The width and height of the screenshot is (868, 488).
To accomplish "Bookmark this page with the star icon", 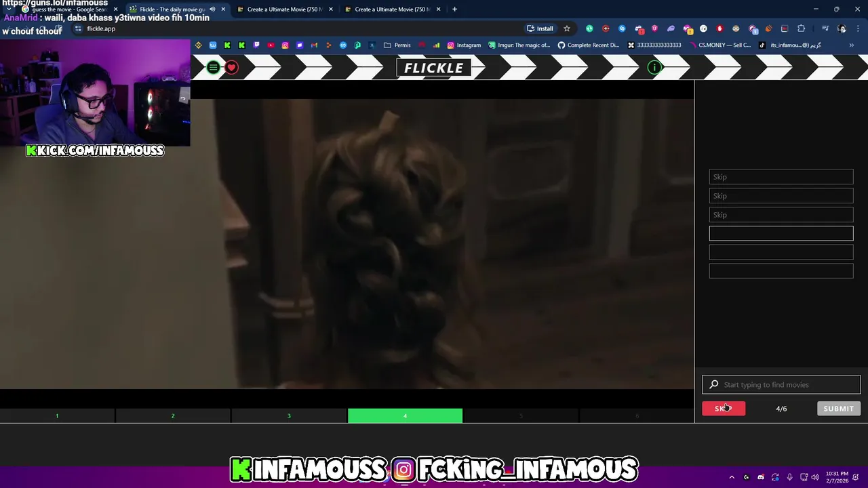I will tap(567, 28).
